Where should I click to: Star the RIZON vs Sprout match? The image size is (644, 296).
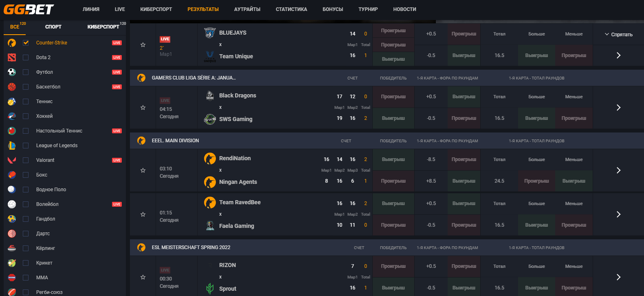[x=143, y=277]
